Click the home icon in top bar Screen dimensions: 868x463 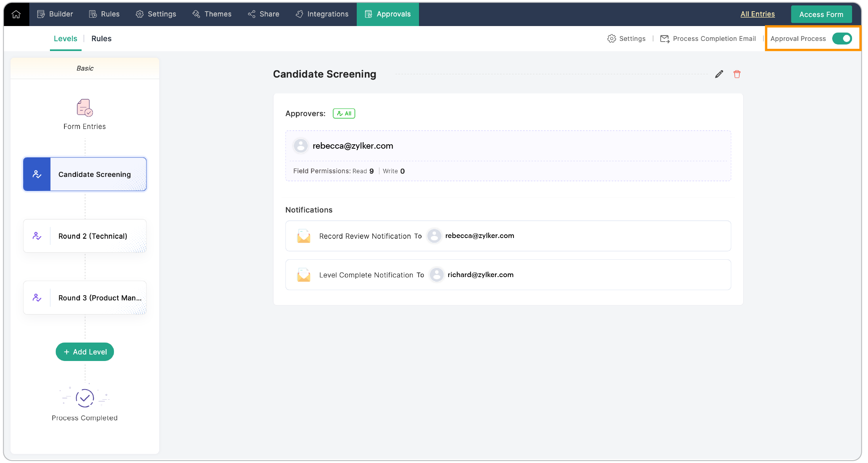pos(16,14)
